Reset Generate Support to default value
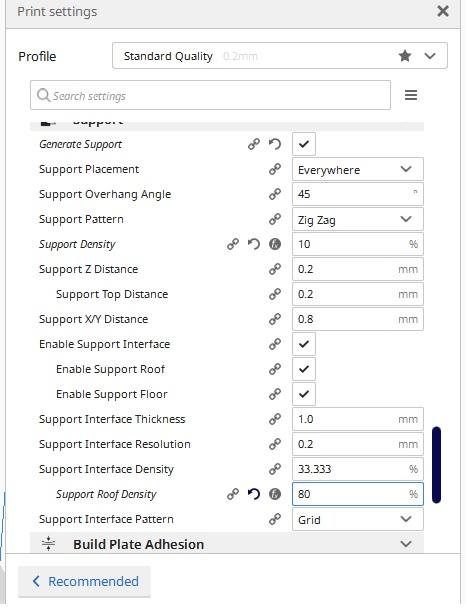Viewport: 466px width, 609px height. tap(275, 144)
